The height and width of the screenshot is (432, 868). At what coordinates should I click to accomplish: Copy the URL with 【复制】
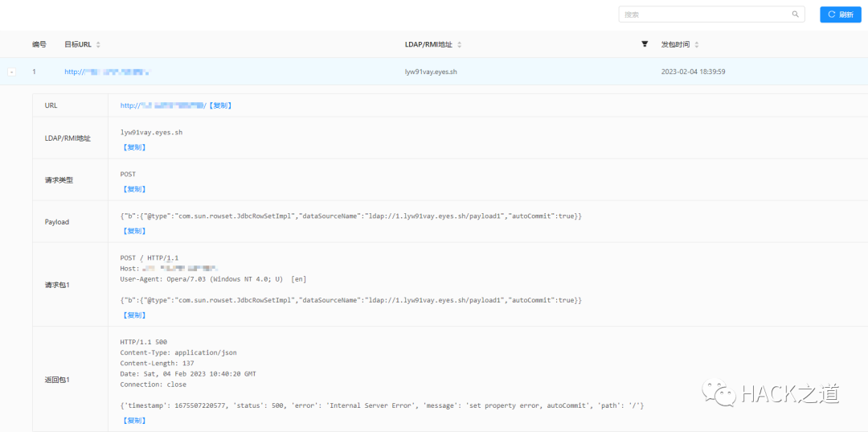tap(219, 105)
